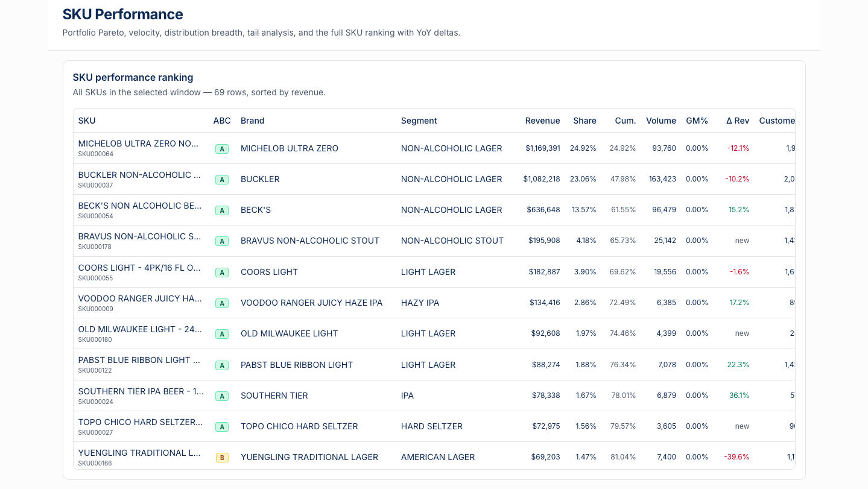The width and height of the screenshot is (868, 489).
Task: Select the BRAVUS NON-ALCOHOLIC S... SKU name
Action: [x=139, y=236]
